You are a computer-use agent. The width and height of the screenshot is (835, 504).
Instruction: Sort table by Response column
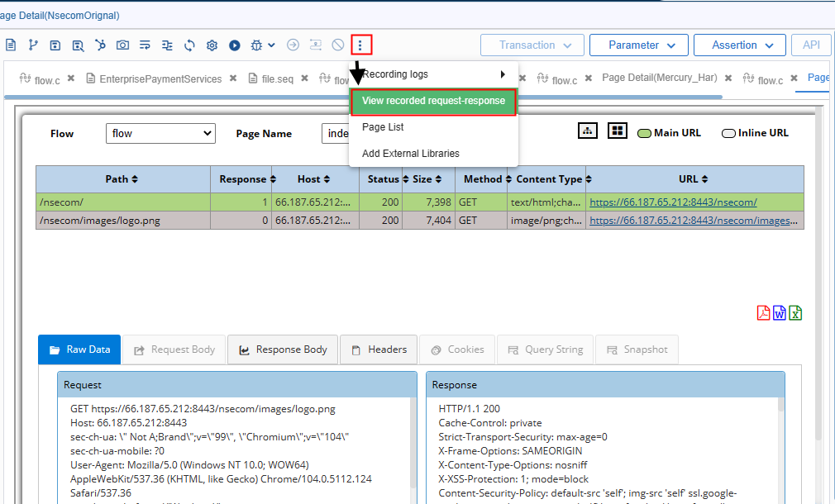pyautogui.click(x=241, y=179)
